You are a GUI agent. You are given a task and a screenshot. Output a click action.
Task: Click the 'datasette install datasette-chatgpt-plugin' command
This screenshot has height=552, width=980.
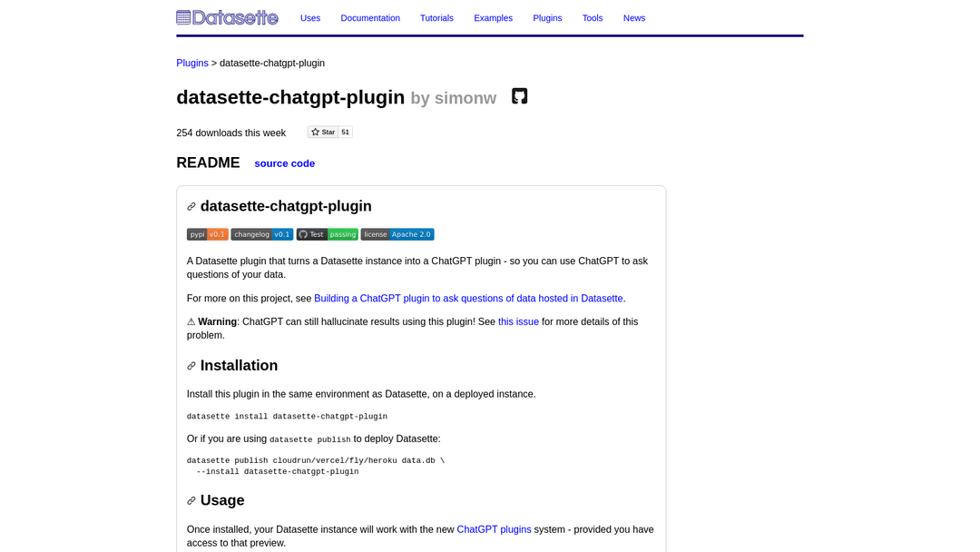[287, 417]
